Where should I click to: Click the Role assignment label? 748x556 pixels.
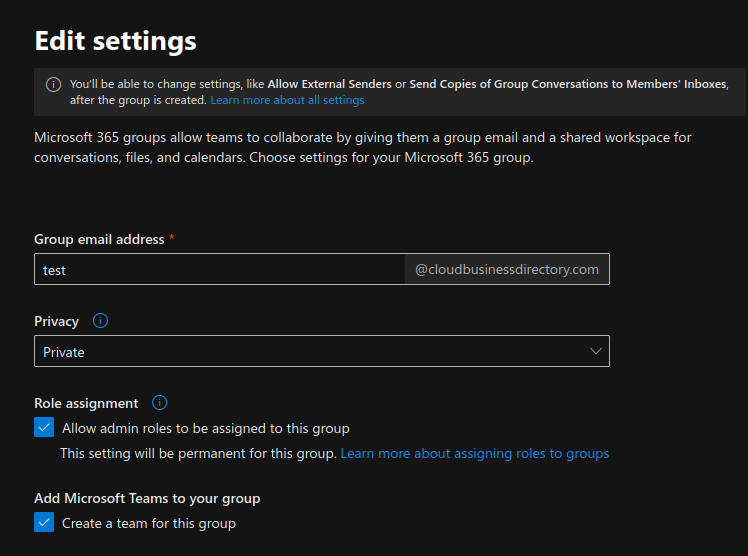pos(86,403)
